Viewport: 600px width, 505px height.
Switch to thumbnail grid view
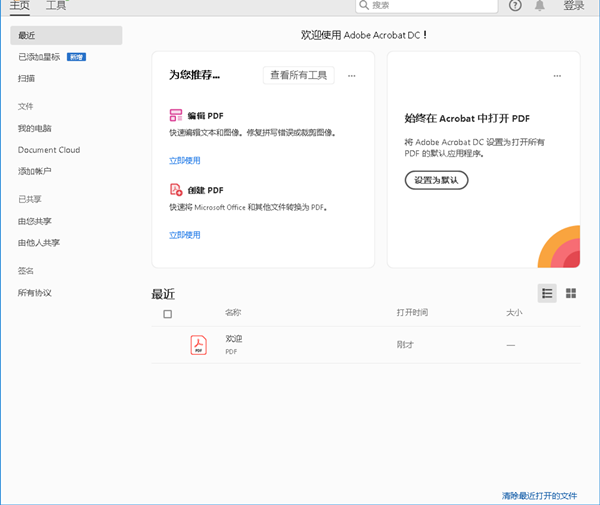(x=571, y=293)
